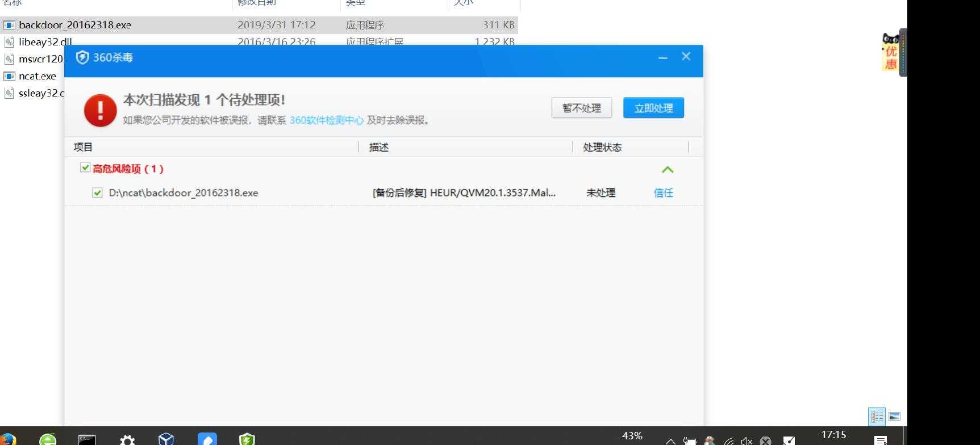980x445 pixels.
Task: Open the VirtualBox cube taskbar icon
Action: click(x=166, y=439)
